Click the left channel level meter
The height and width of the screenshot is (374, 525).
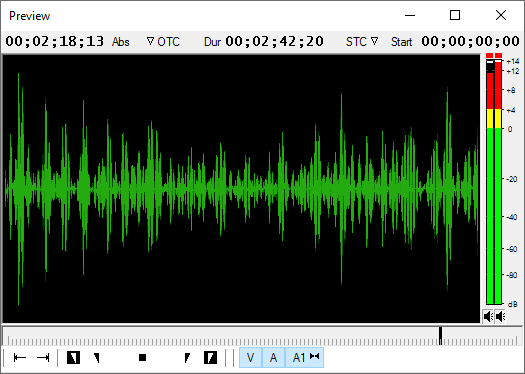click(x=490, y=182)
